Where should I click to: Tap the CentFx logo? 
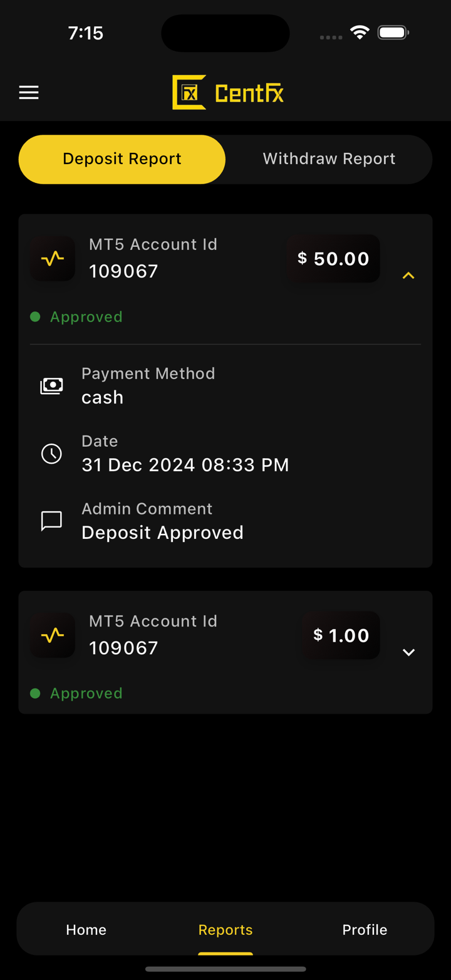tap(228, 93)
